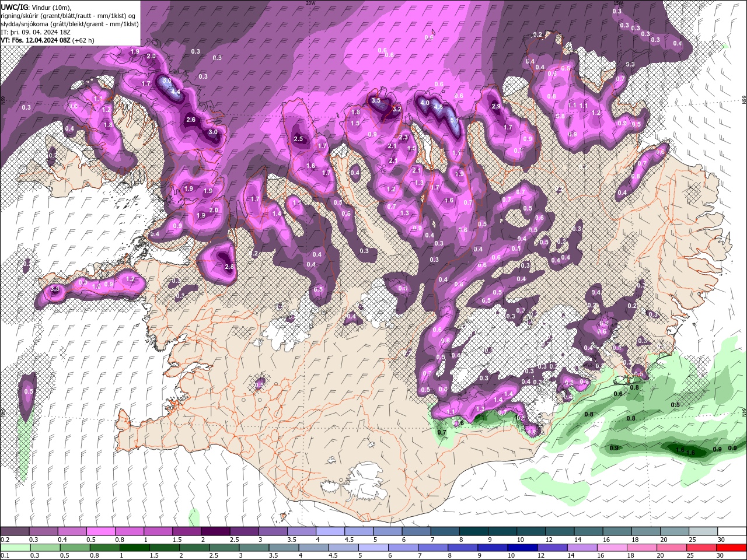
Task: Click the 4.8 snowfall value
Action: [438, 107]
